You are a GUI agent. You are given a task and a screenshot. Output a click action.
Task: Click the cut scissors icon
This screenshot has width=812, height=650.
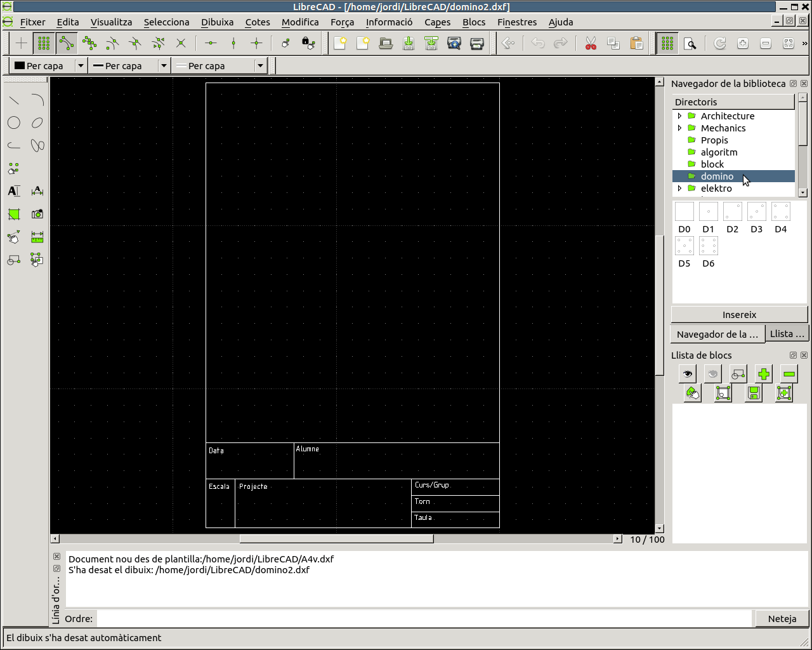click(591, 43)
